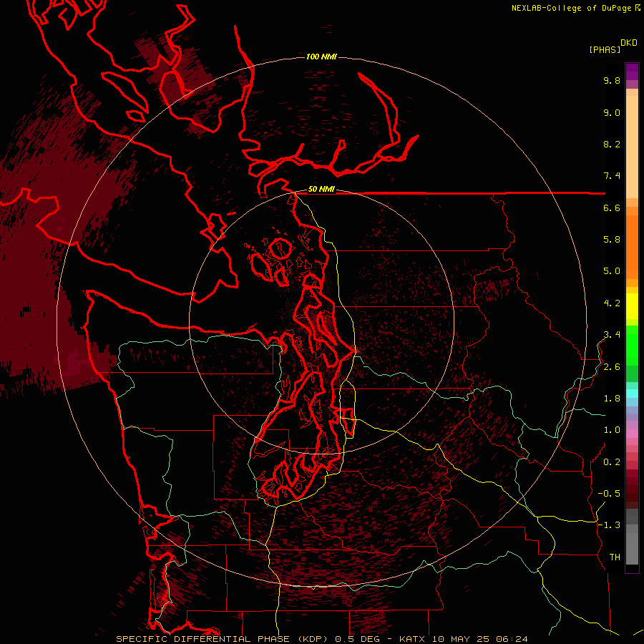Pick the yellow swatch beside 4.2
644x644 pixels.
point(632,306)
